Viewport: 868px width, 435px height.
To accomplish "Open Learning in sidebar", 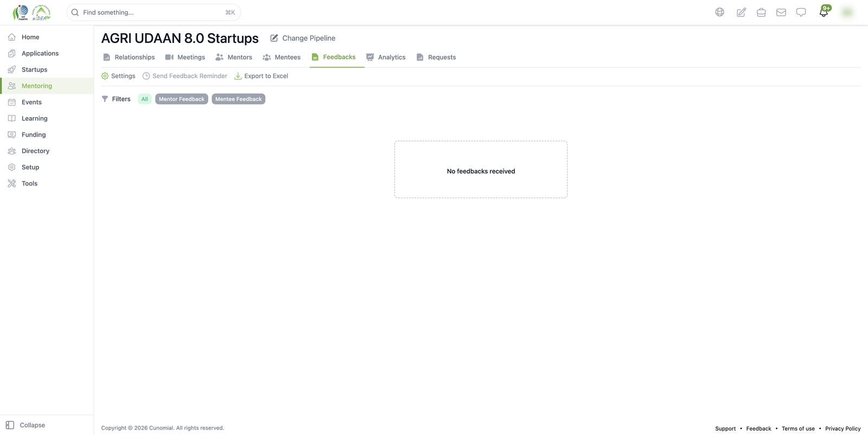I will (x=47, y=118).
